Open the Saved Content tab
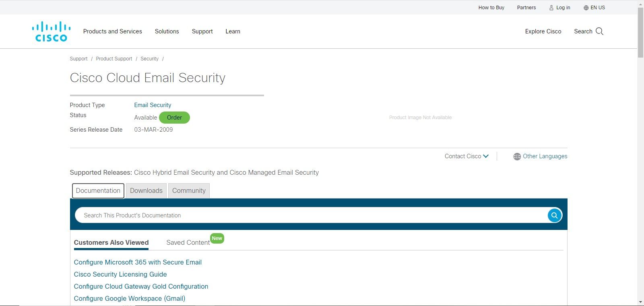 click(188, 242)
